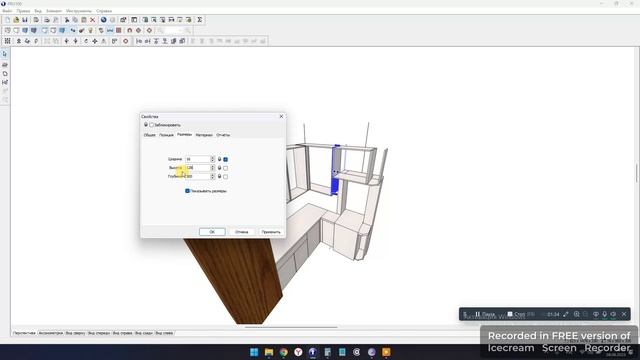The width and height of the screenshot is (640, 360).
Task: Click the print icon in top toolbar
Action: coord(47,20)
